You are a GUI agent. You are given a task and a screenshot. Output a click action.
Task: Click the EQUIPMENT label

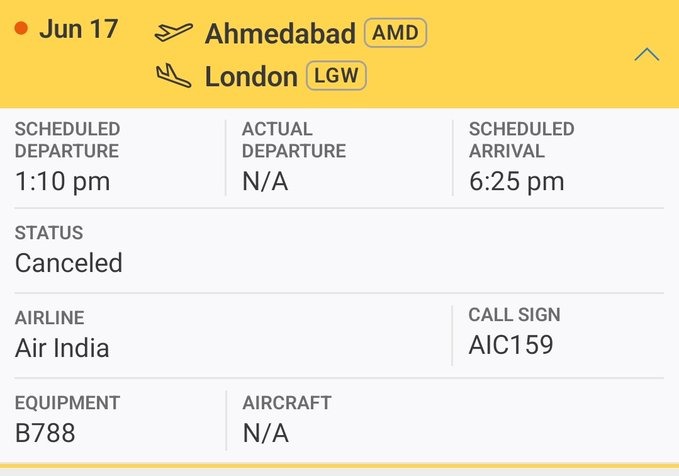(67, 403)
